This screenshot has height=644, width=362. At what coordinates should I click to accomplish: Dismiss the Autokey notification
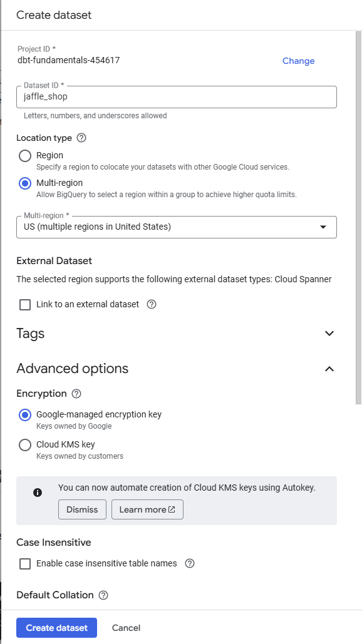pos(82,509)
